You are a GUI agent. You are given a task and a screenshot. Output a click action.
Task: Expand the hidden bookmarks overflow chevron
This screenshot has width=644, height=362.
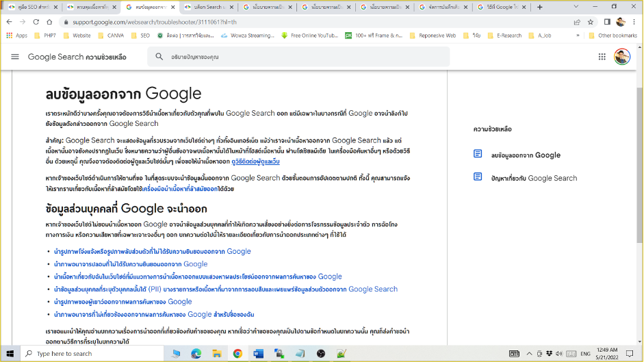(578, 36)
